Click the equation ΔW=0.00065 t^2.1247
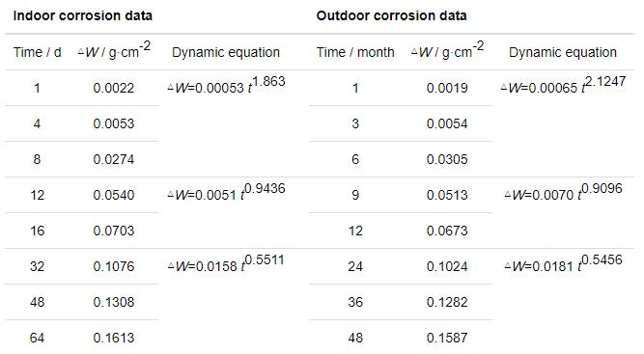 [564, 85]
